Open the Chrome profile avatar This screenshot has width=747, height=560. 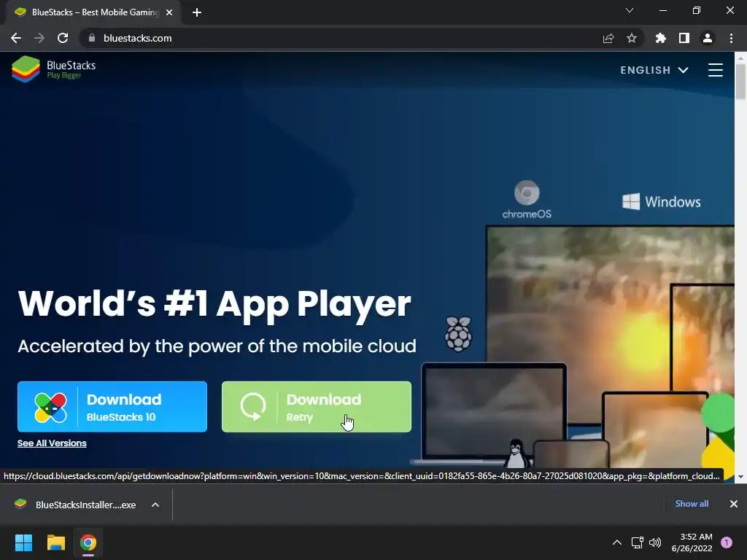pos(708,38)
